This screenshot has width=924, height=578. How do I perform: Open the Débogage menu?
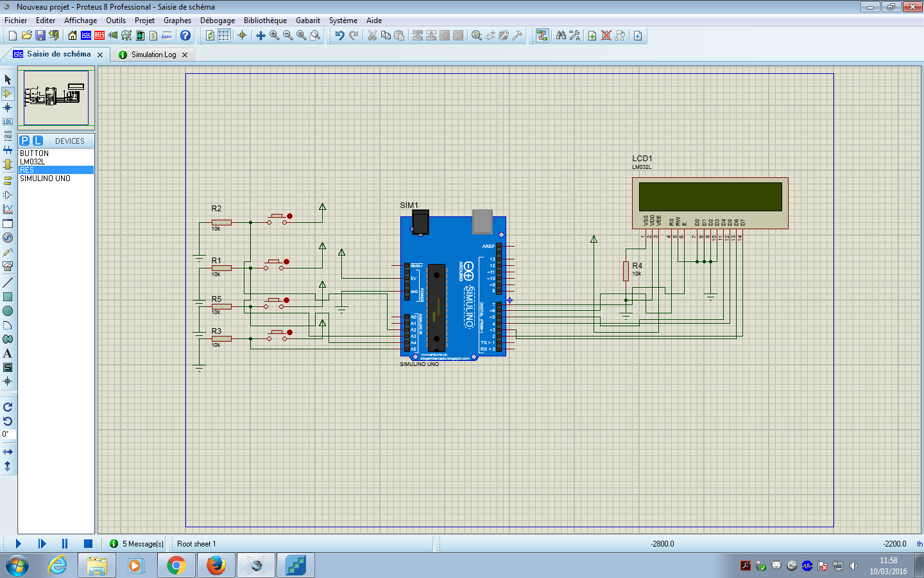coord(218,20)
